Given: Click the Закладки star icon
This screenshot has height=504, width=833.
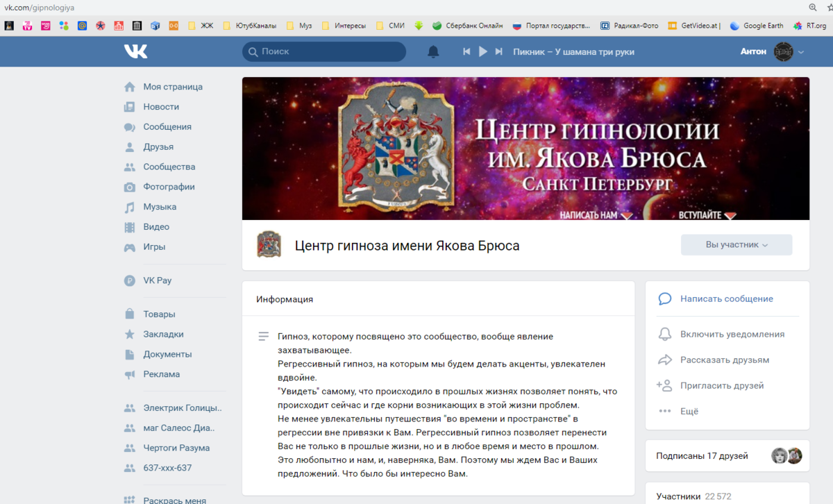Looking at the screenshot, I should tap(129, 334).
